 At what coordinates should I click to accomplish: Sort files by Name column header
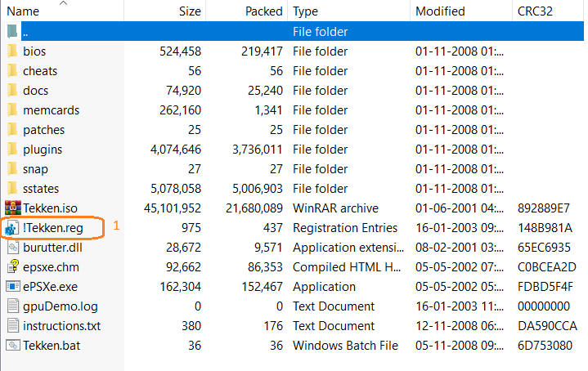pos(23,11)
